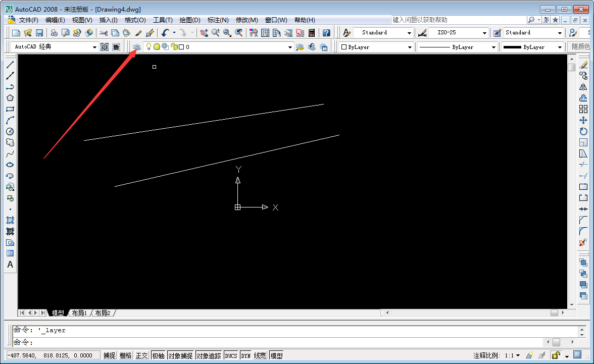Open the Layer Properties Manager

137,46
